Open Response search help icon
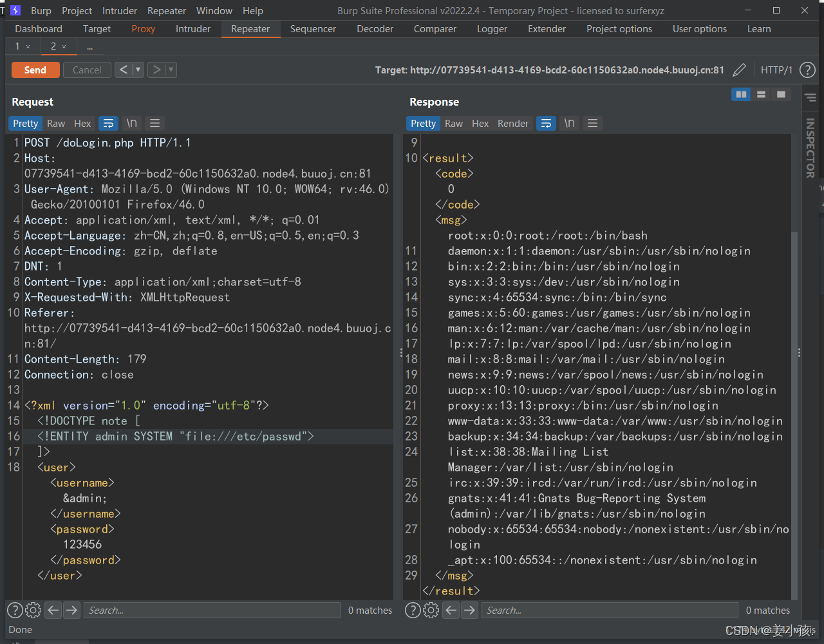The image size is (824, 644). pos(413,611)
